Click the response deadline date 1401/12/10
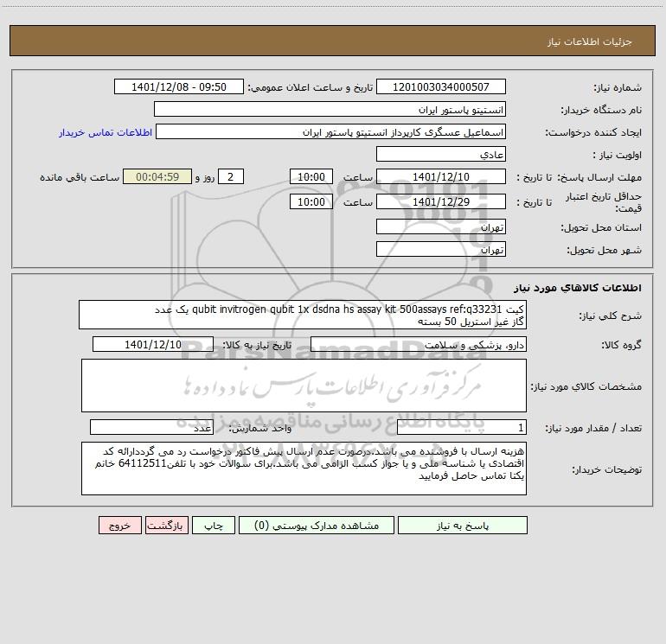Viewport: 666px width, 644px height. pos(441,176)
